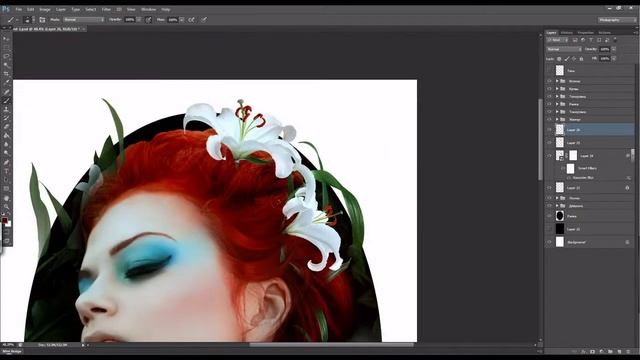Select the Background layer row
Viewport: 640px width, 360px height.
click(x=591, y=242)
